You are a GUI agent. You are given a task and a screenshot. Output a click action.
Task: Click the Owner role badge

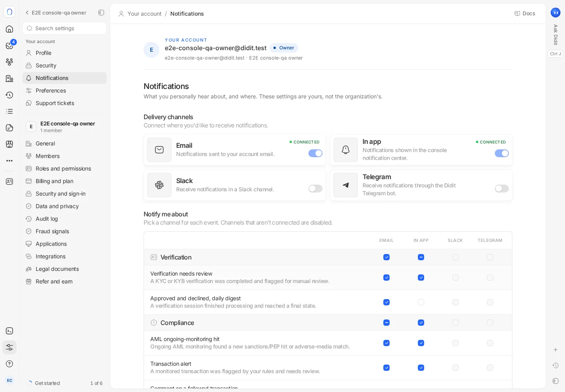tap(284, 48)
